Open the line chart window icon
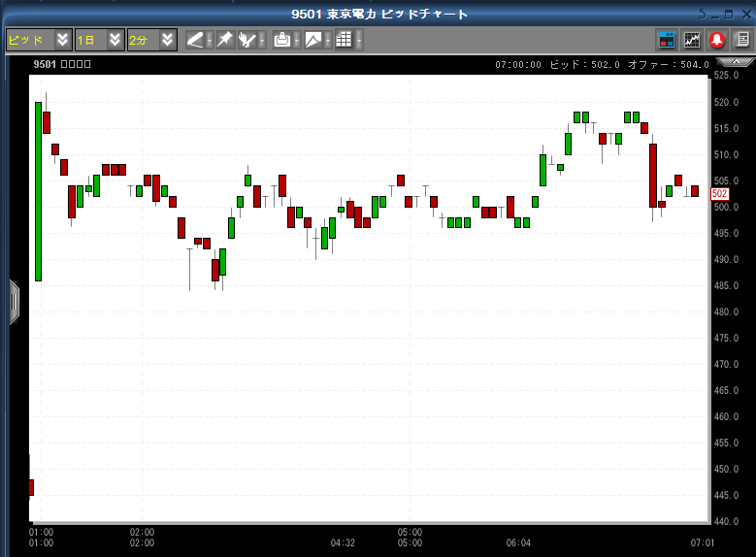The height and width of the screenshot is (557, 756). [x=692, y=40]
